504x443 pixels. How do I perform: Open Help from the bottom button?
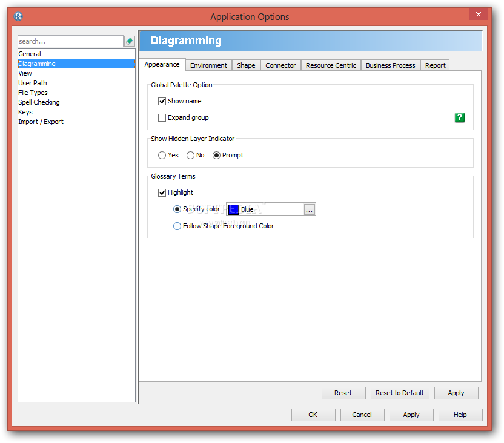460,415
